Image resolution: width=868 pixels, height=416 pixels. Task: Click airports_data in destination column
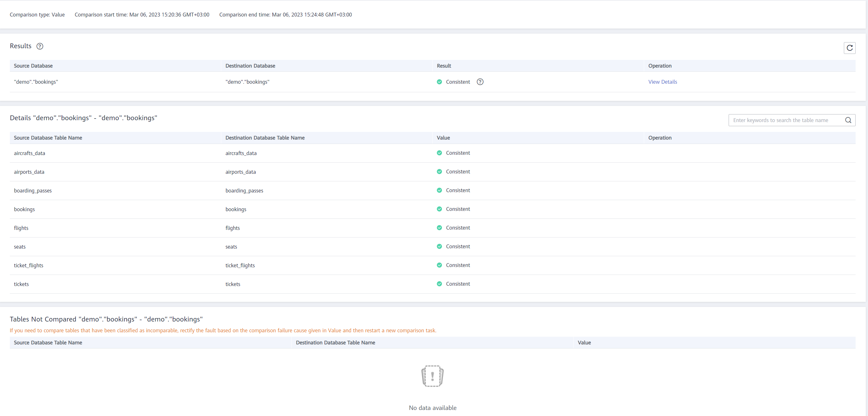point(241,172)
